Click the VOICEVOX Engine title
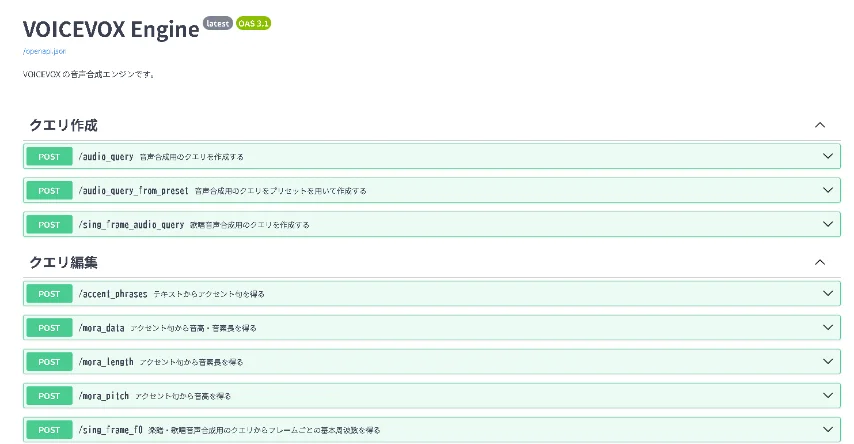854x444 pixels. click(111, 29)
